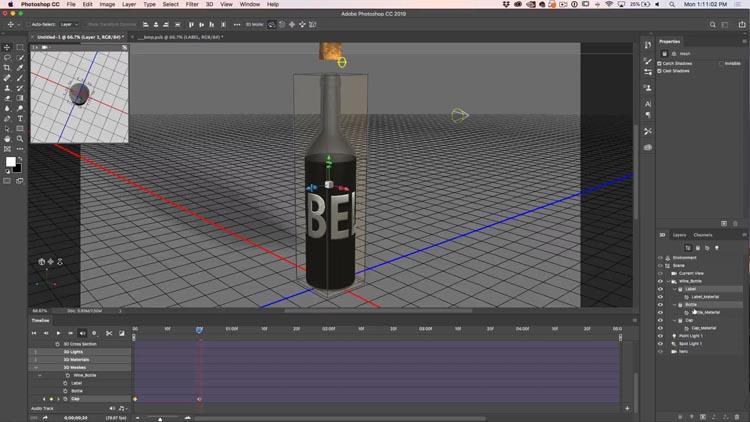
Task: Collapse the Wine_Bottle group in 3D panel
Action: pos(669,281)
